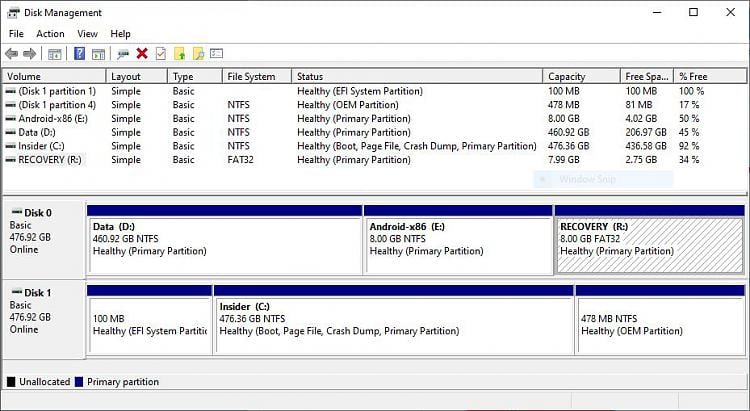Open the Help menu
This screenshot has height=411, width=750.
121,33
